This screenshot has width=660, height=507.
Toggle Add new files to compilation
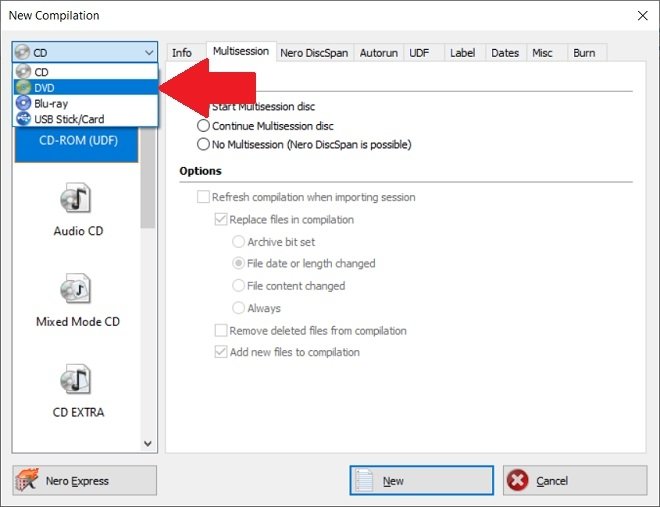pyautogui.click(x=221, y=352)
